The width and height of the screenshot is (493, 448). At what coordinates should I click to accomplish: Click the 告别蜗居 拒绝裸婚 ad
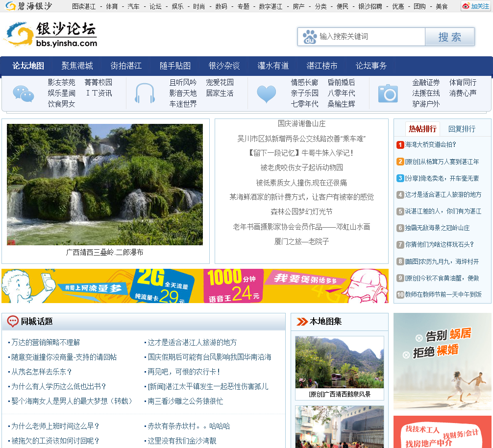[x=443, y=362]
